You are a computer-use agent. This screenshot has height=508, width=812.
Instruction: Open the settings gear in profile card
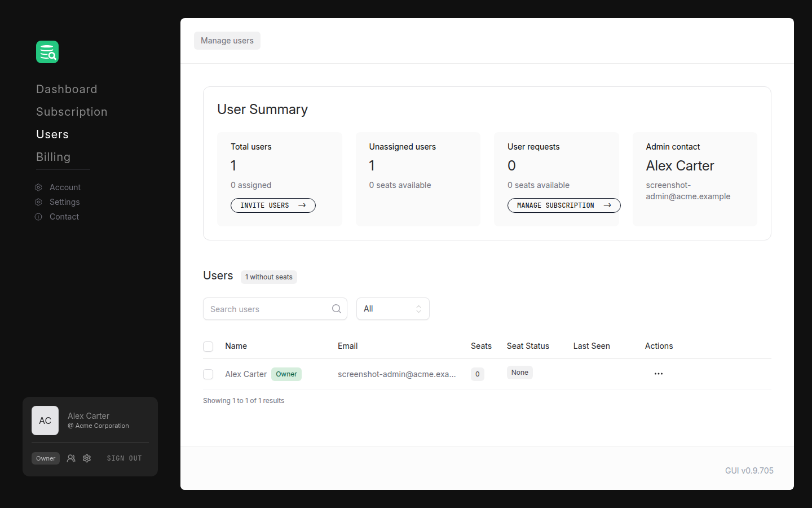click(87, 458)
